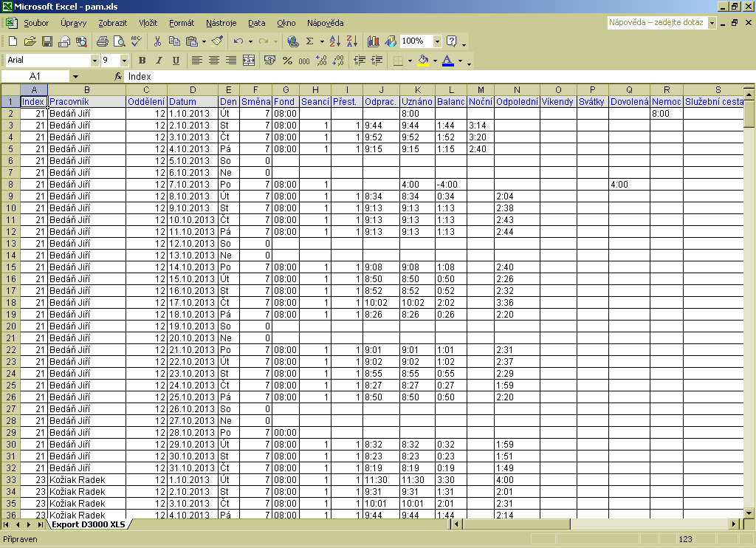Align text to the left
The width and height of the screenshot is (756, 548).
[x=196, y=61]
